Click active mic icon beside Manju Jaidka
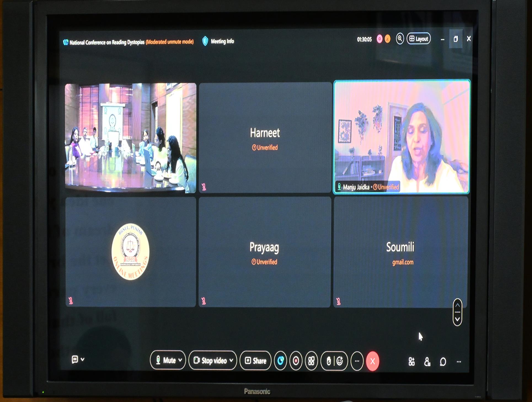 pyautogui.click(x=339, y=187)
